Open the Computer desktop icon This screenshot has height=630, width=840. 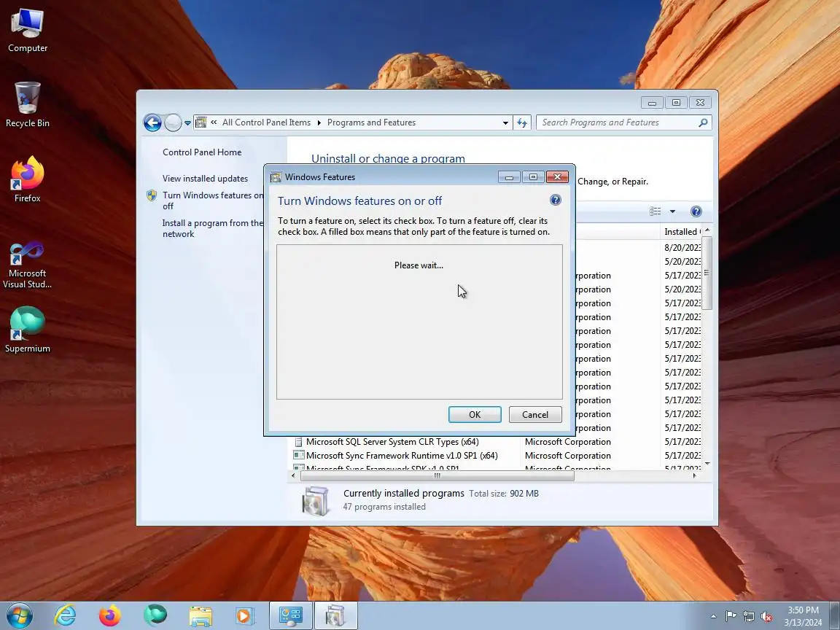(27, 30)
